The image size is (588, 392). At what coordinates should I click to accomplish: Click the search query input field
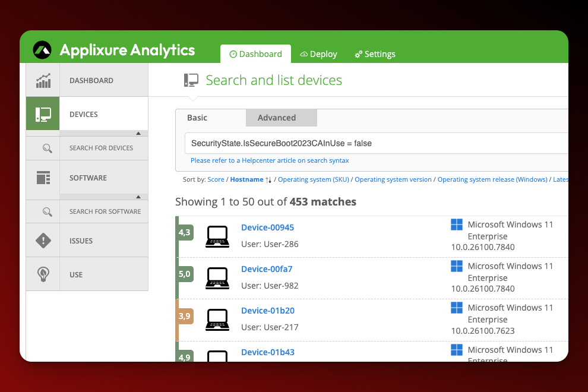click(356, 143)
